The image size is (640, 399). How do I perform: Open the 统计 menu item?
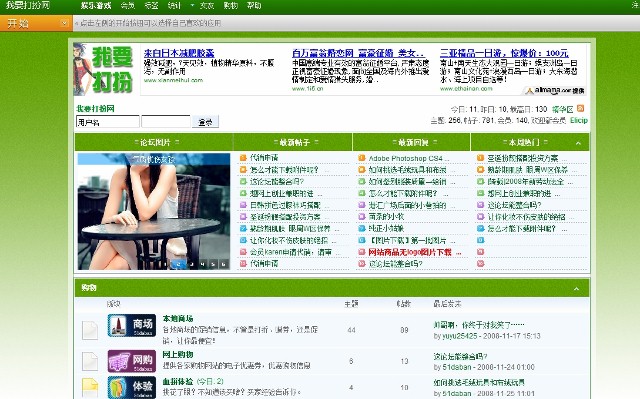click(x=174, y=5)
